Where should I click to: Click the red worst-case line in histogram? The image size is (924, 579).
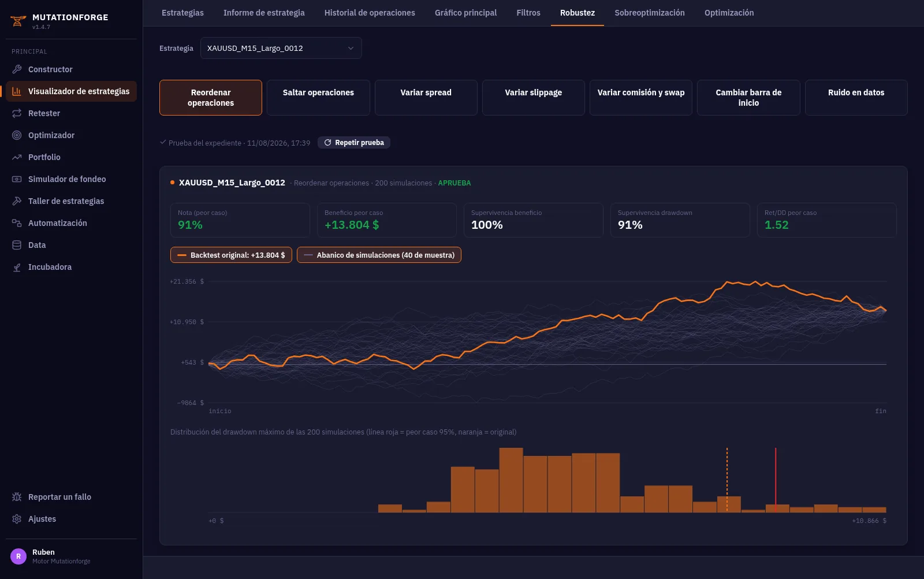776,480
